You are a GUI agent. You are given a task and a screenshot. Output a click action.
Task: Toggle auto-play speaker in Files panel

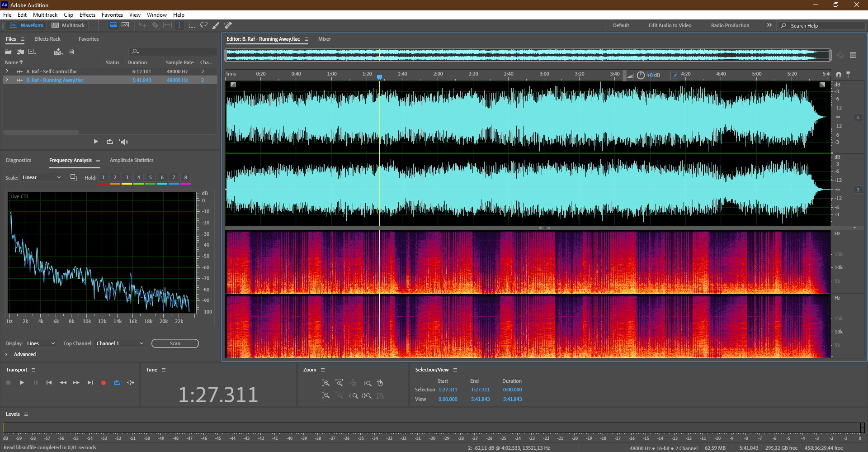point(123,142)
